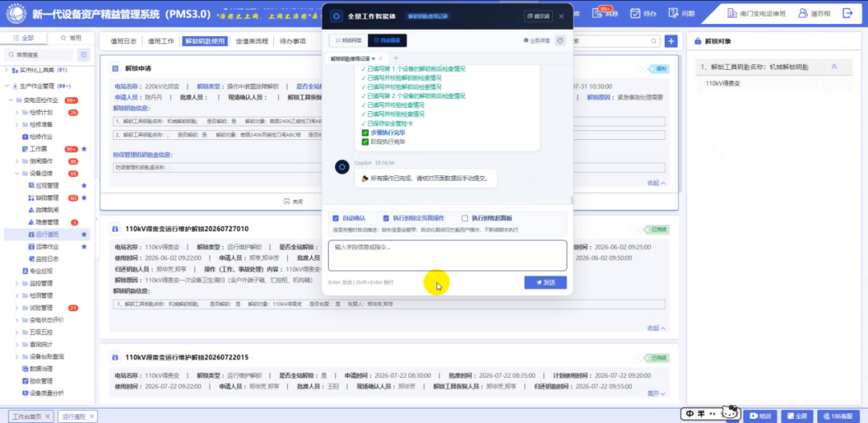Click the star next to 工作票
The width and height of the screenshot is (868, 423).
click(x=84, y=149)
